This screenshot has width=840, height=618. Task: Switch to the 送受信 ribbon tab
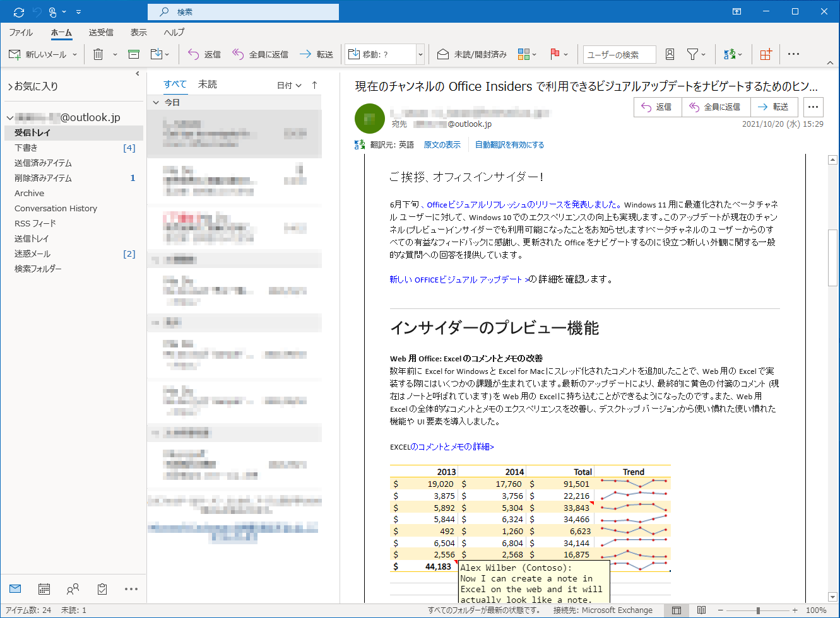(x=100, y=33)
